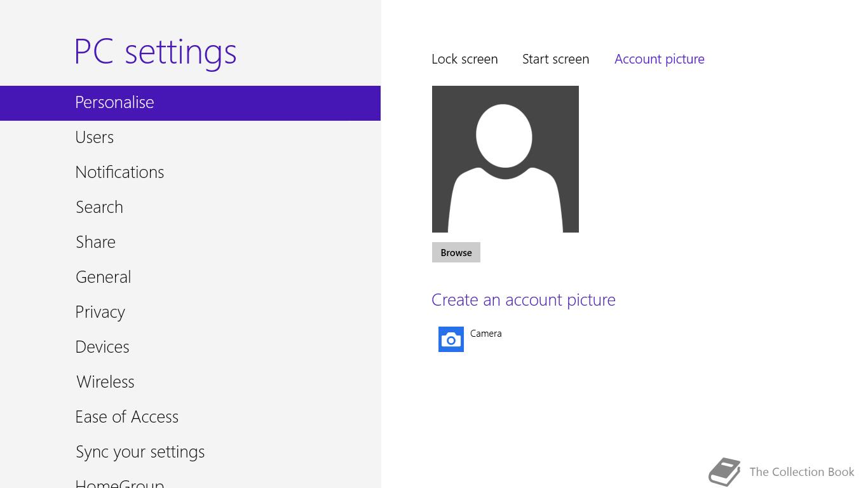Open the Camera app icon

(451, 339)
